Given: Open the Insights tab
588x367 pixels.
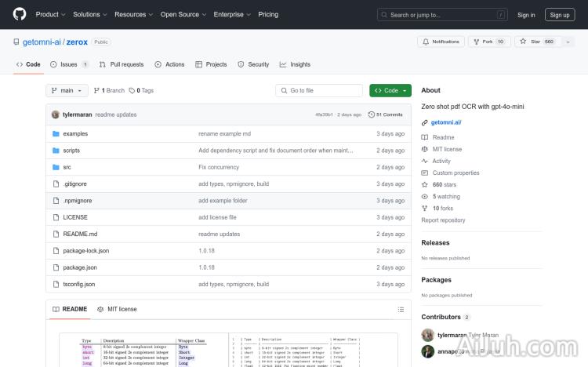Looking at the screenshot, I should tap(296, 64).
